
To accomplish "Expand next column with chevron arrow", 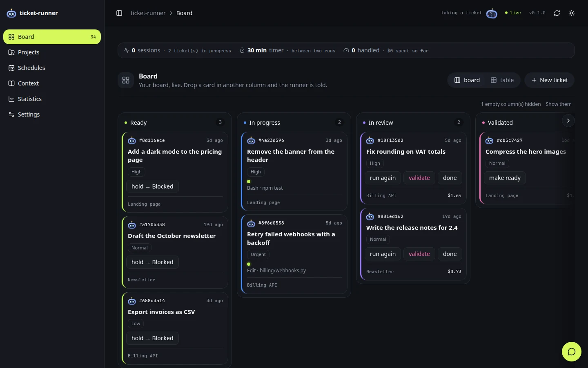I will [568, 121].
